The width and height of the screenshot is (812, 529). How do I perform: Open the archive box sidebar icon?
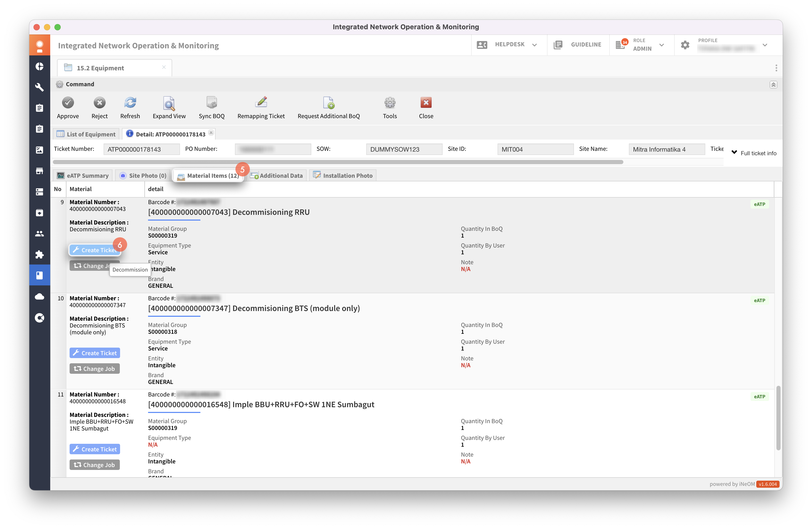[x=40, y=213]
